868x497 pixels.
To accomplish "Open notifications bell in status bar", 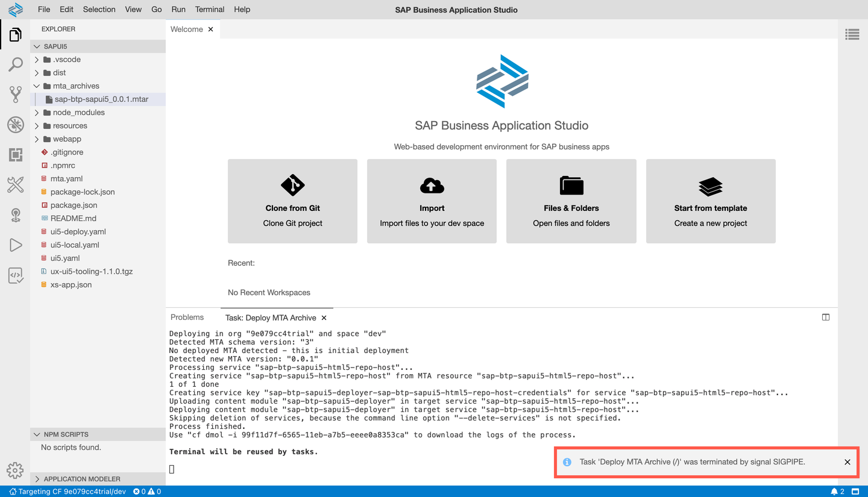I will pyautogui.click(x=837, y=492).
